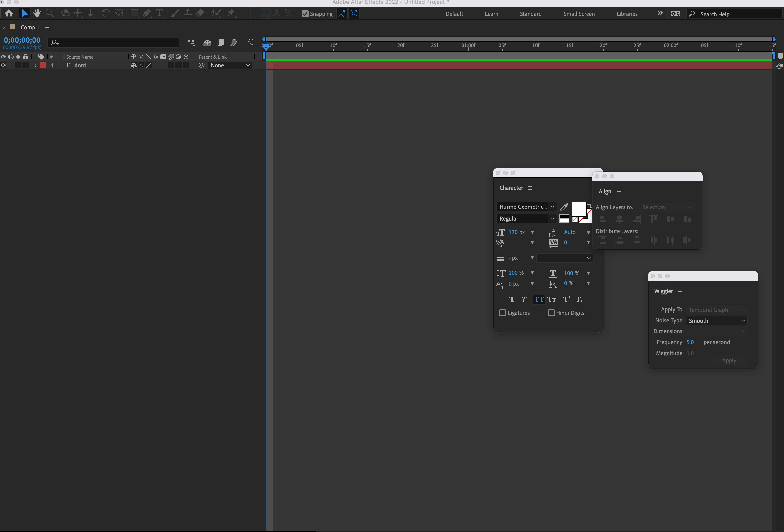This screenshot has height=532, width=784.
Task: Toggle the Snapping checkbox
Action: (305, 14)
